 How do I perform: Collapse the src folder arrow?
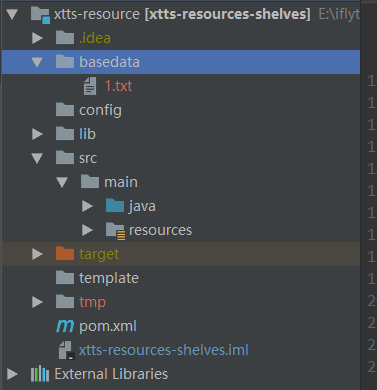(x=37, y=158)
